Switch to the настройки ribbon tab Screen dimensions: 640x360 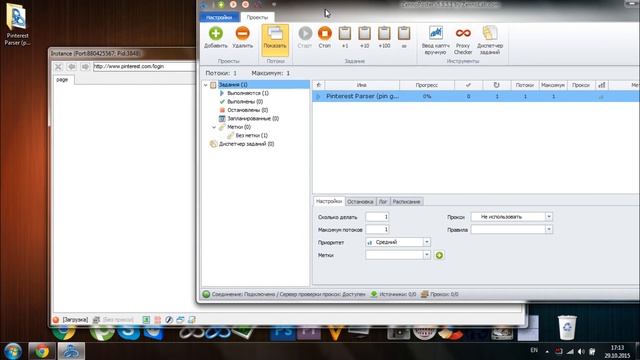click(x=219, y=17)
